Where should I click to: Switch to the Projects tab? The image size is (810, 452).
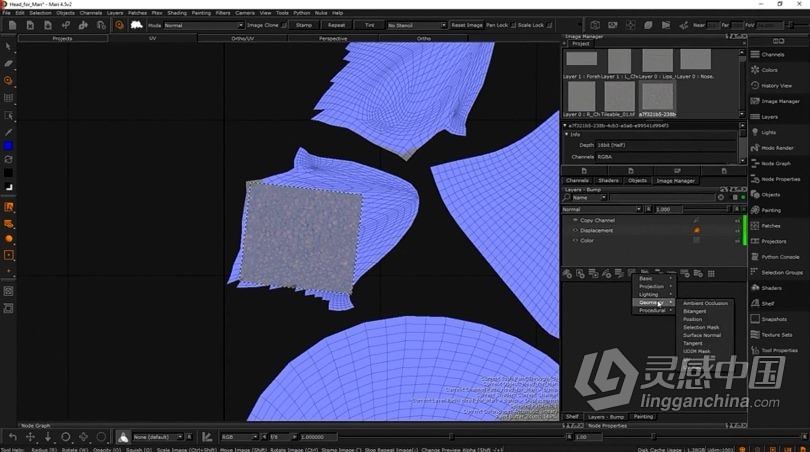[x=63, y=38]
